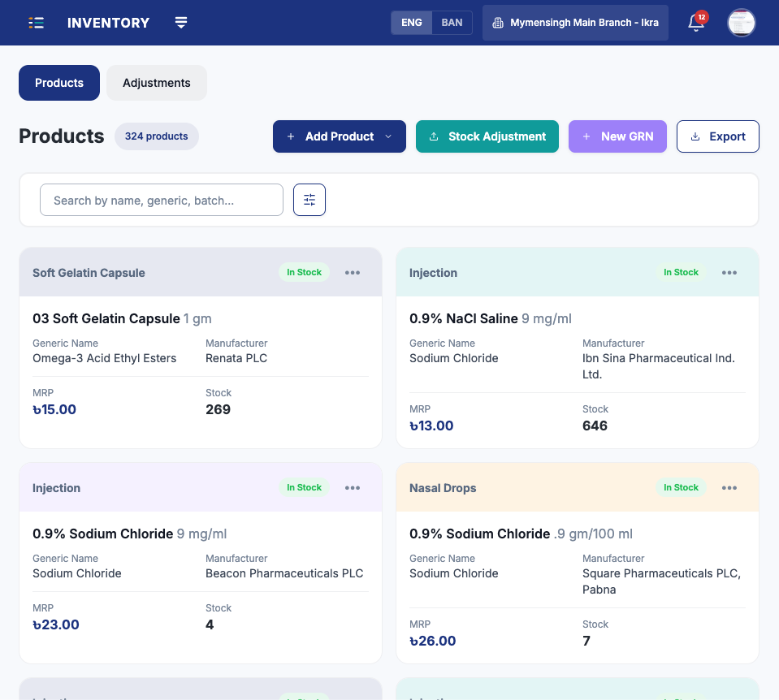Screen dimensions: 779x700
Task: Select the Products tab
Action: (59, 83)
